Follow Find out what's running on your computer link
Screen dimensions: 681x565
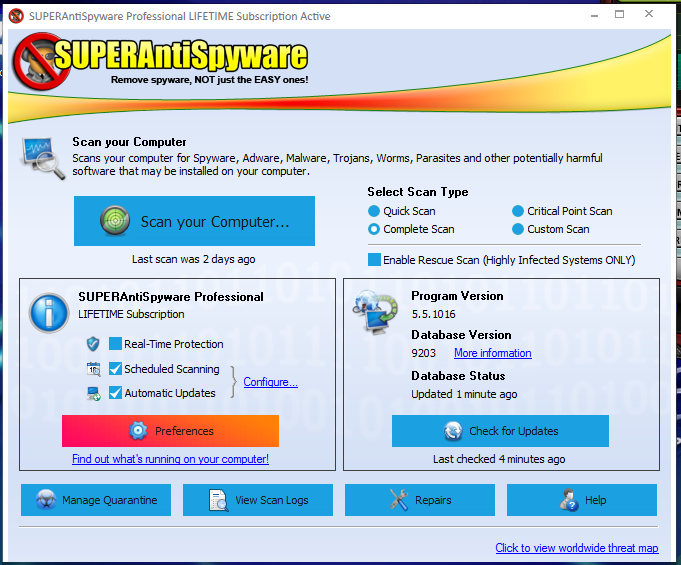coord(170,459)
